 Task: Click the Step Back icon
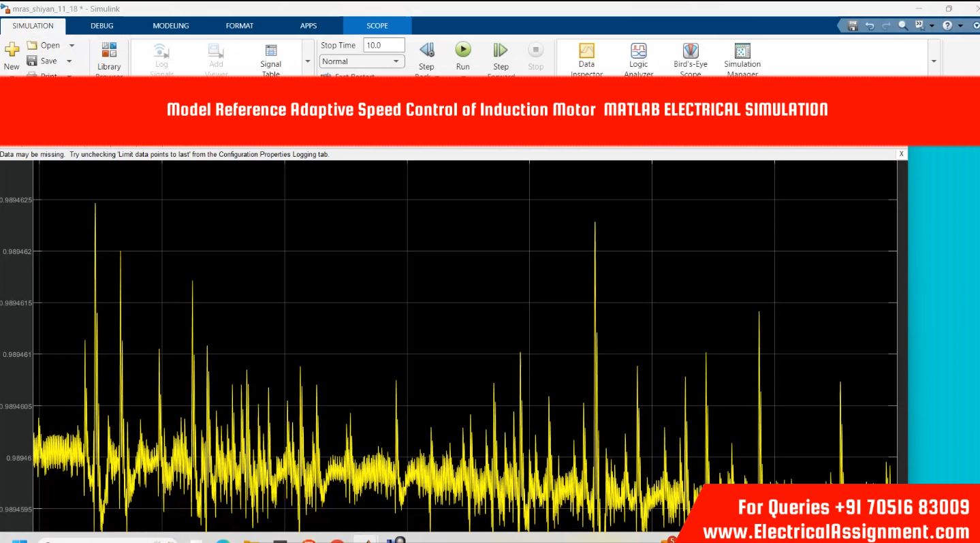click(426, 50)
